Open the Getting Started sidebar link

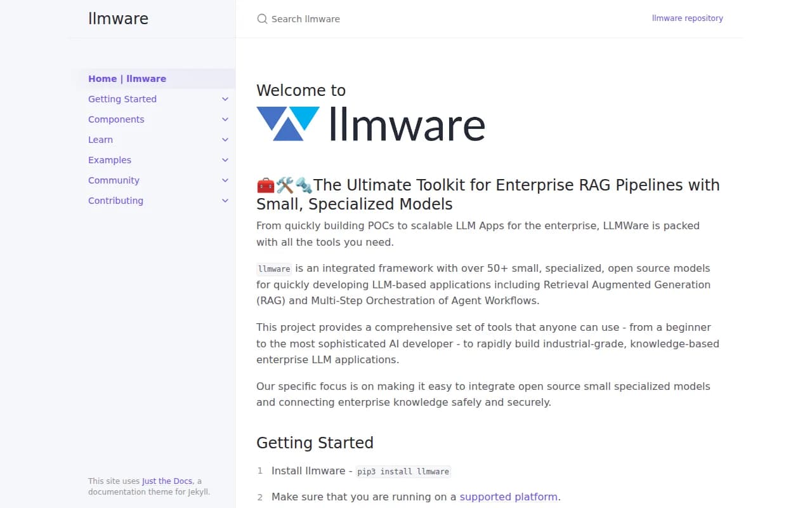[122, 99]
